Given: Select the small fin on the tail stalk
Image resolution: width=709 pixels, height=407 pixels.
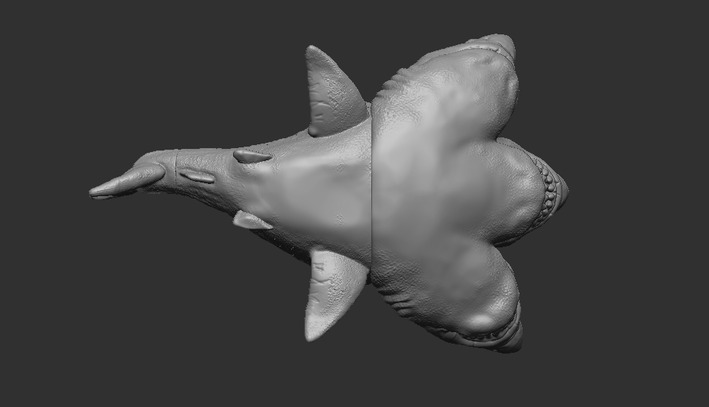Looking at the screenshot, I should tap(197, 175).
